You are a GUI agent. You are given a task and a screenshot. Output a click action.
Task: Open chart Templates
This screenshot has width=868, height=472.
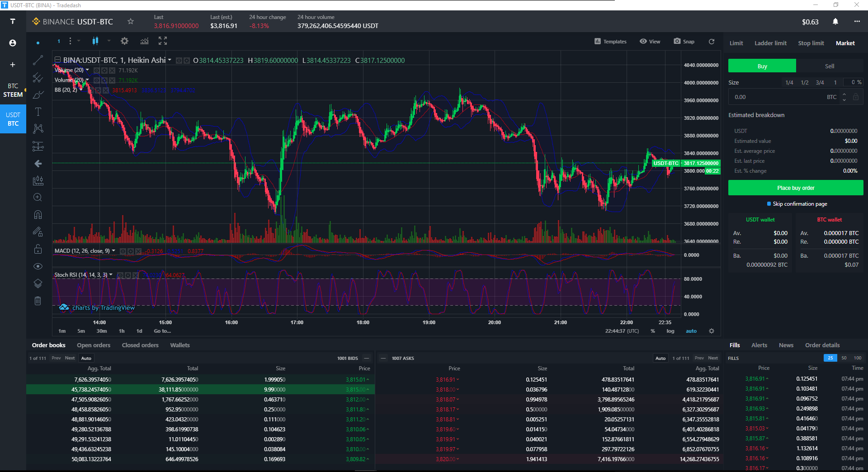click(610, 42)
